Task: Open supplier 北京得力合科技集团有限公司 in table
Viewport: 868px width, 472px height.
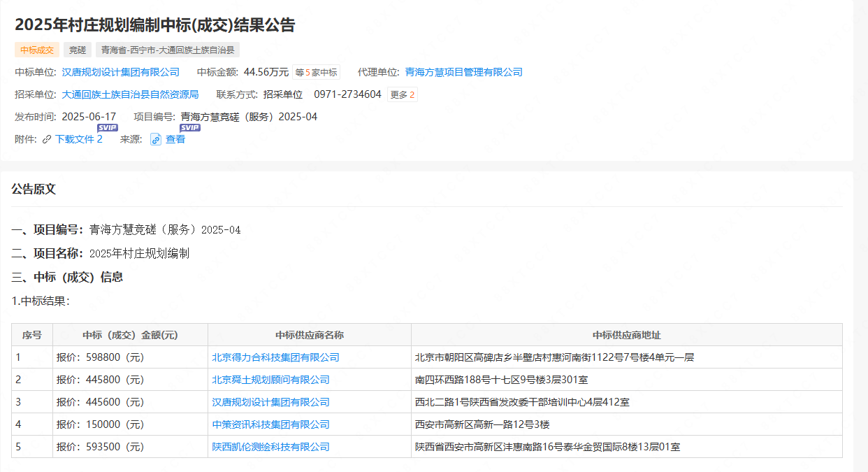Action: pyautogui.click(x=274, y=357)
